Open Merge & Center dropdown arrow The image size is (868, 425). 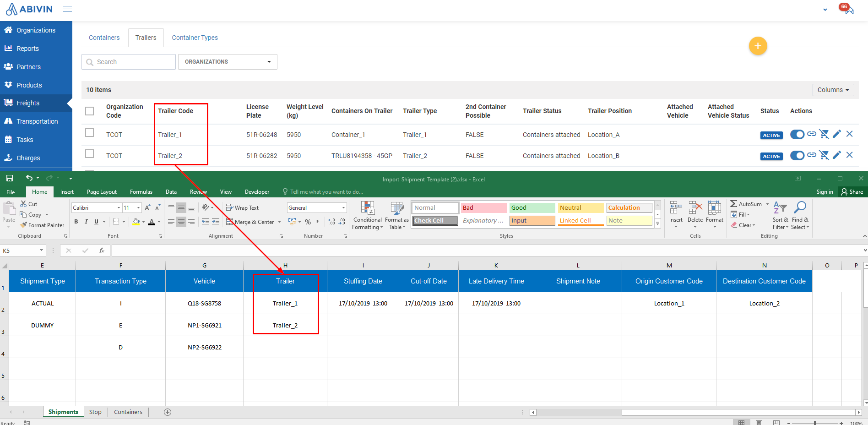pos(279,222)
